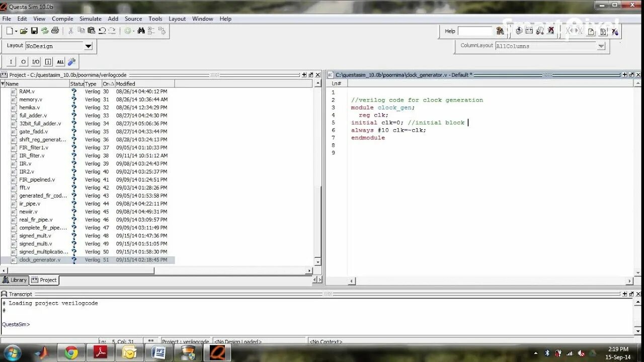
Task: Click the Project pane horizontal scrollbar
Action: (x=156, y=270)
